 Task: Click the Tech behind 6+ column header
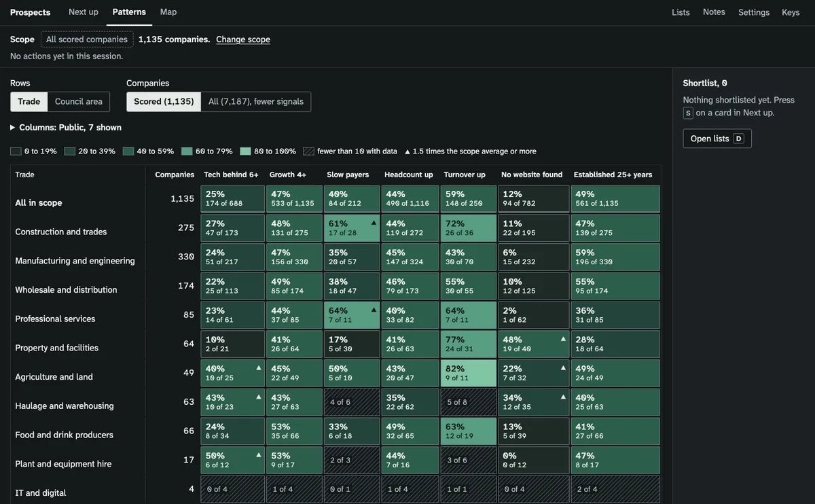click(231, 175)
